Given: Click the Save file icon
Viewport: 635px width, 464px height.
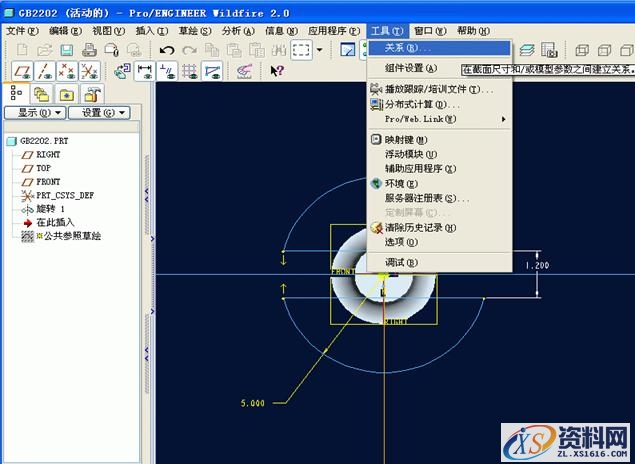Looking at the screenshot, I should 66,50.
